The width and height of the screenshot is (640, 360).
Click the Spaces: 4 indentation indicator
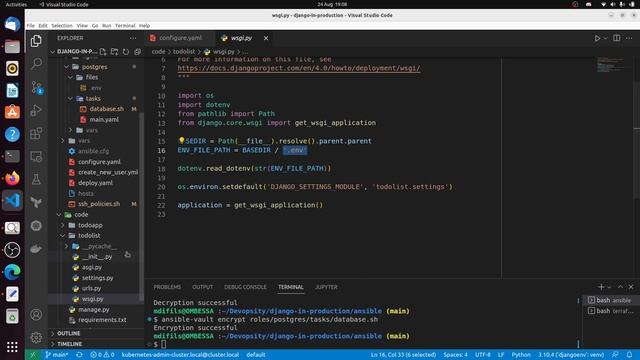click(x=456, y=354)
